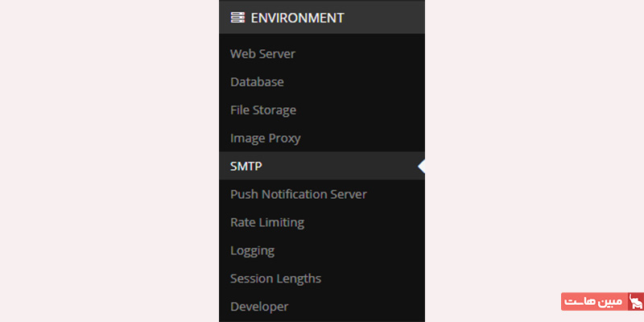Open Push Notification Server settings
The image size is (644, 322).
(x=298, y=194)
